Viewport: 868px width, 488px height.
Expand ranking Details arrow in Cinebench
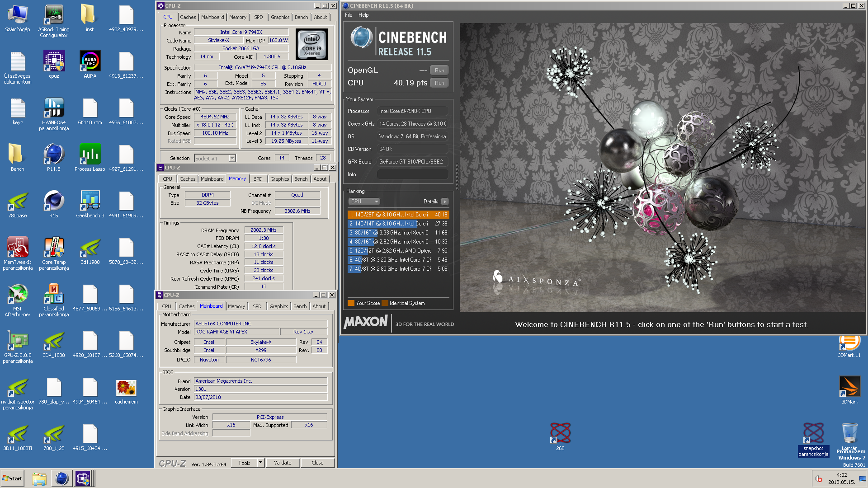[445, 202]
